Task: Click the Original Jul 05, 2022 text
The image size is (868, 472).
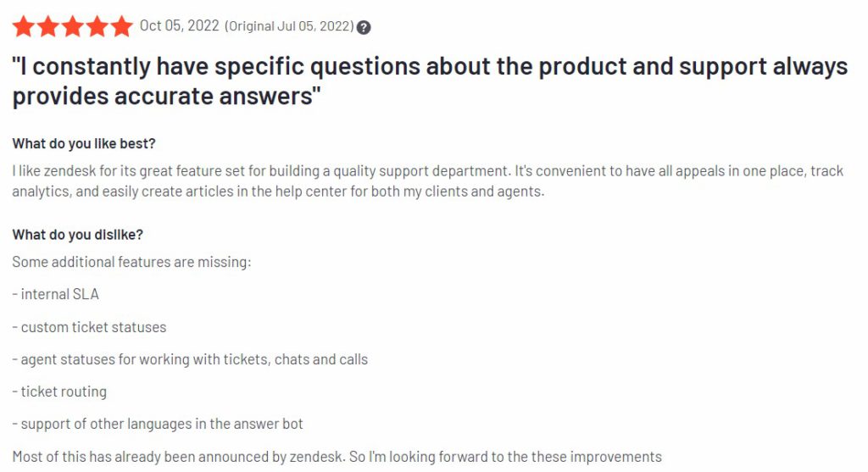Action: (x=289, y=26)
